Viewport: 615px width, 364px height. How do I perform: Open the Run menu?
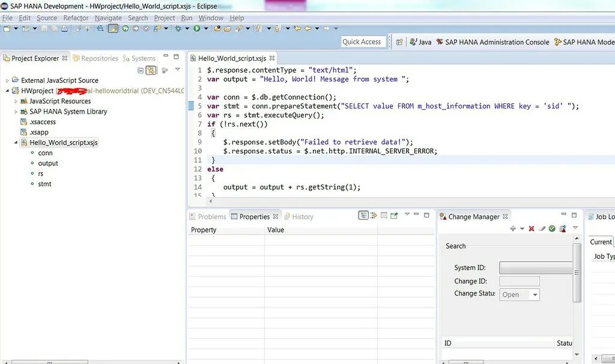point(187,18)
